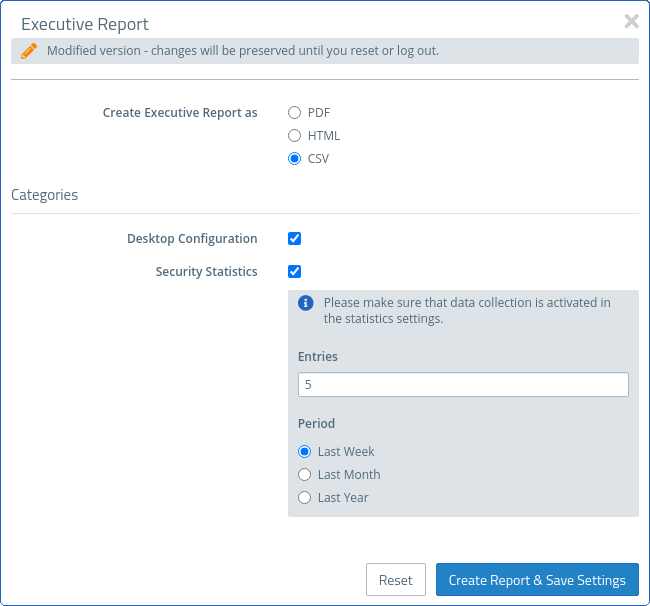Pick the Last Month period option
The height and width of the screenshot is (606, 650).
point(305,475)
